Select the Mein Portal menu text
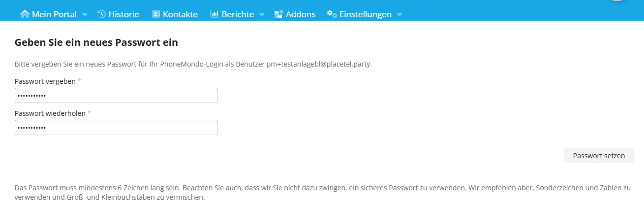 [x=54, y=14]
